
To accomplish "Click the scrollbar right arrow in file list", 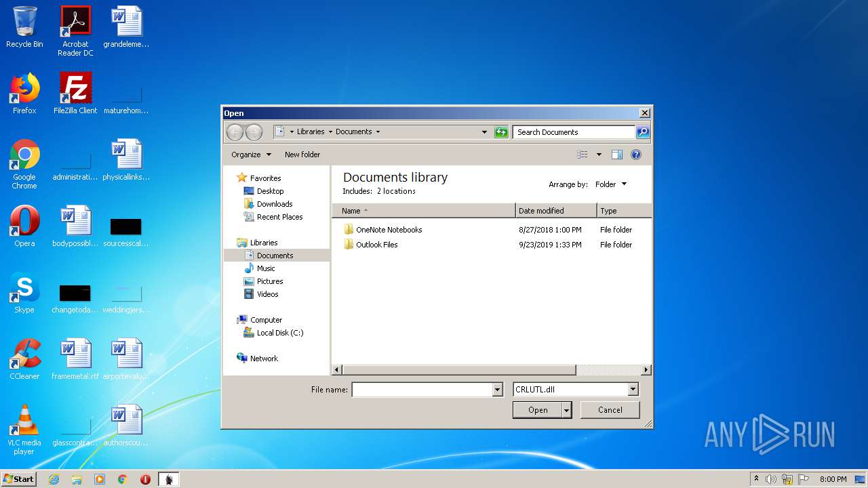I will pos(646,370).
